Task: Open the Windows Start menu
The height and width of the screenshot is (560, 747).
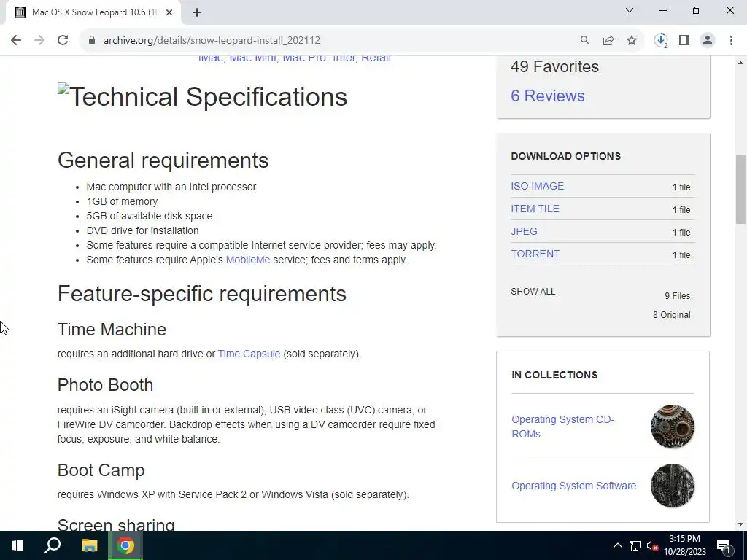Action: point(18,545)
